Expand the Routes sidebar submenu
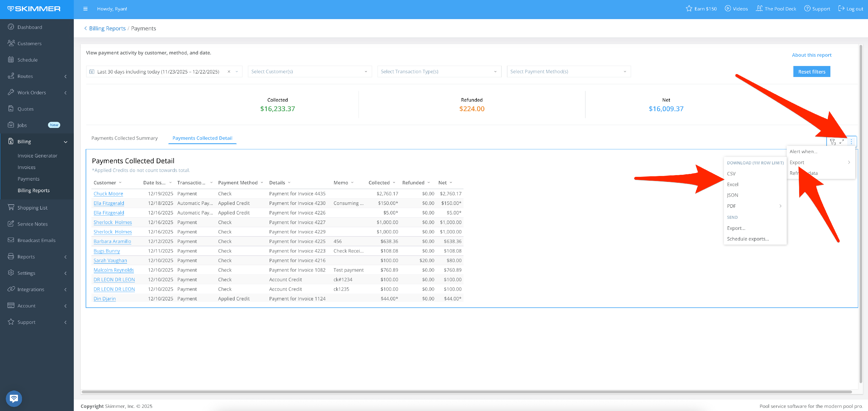The image size is (868, 411). (x=65, y=76)
